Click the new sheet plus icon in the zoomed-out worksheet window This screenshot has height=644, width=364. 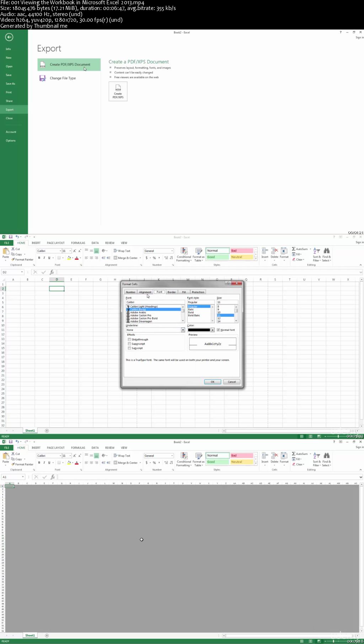(x=47, y=635)
